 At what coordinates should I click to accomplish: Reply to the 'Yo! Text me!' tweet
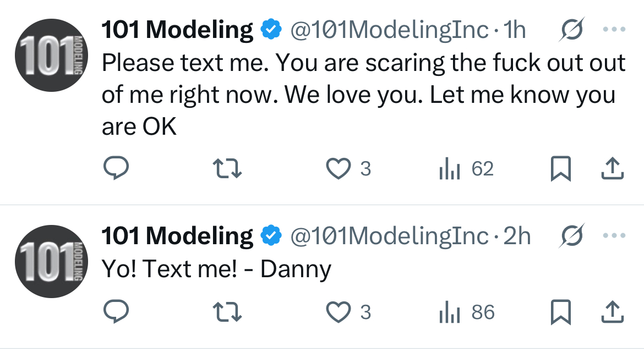(x=116, y=312)
